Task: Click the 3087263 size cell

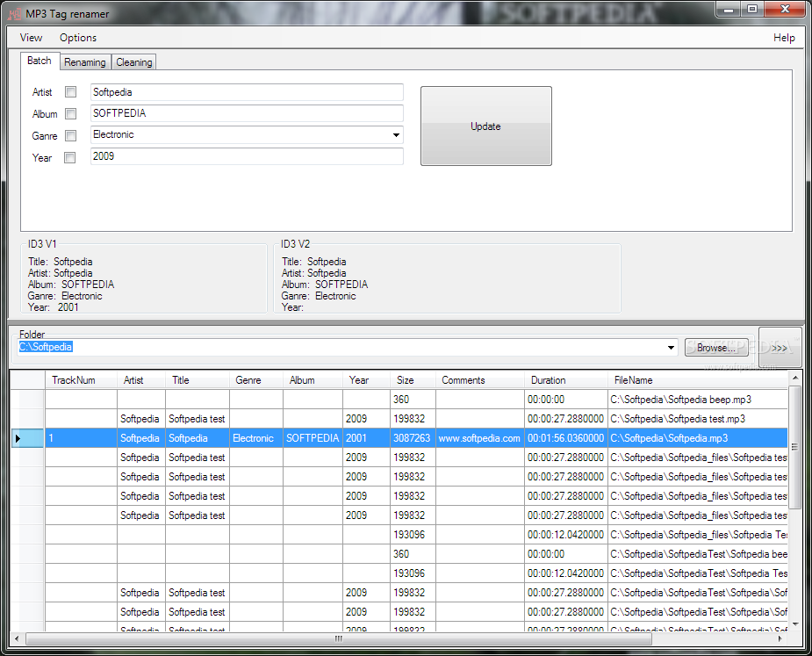Action: (x=413, y=438)
